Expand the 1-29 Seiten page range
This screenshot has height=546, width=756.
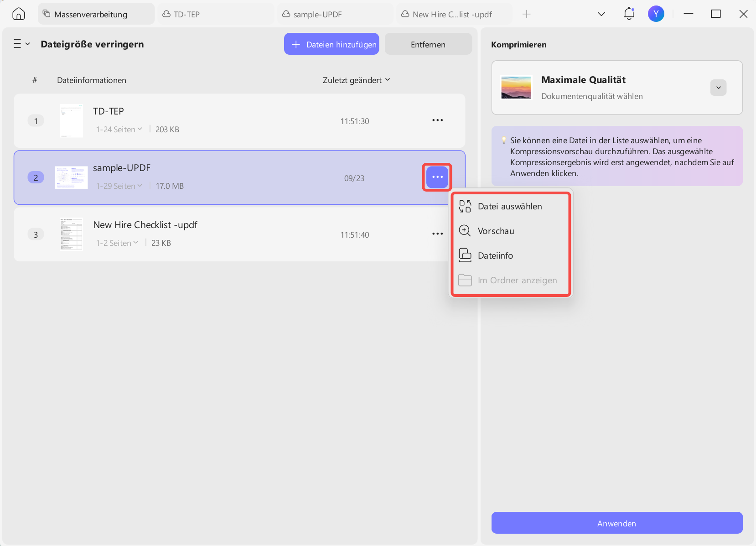click(119, 186)
